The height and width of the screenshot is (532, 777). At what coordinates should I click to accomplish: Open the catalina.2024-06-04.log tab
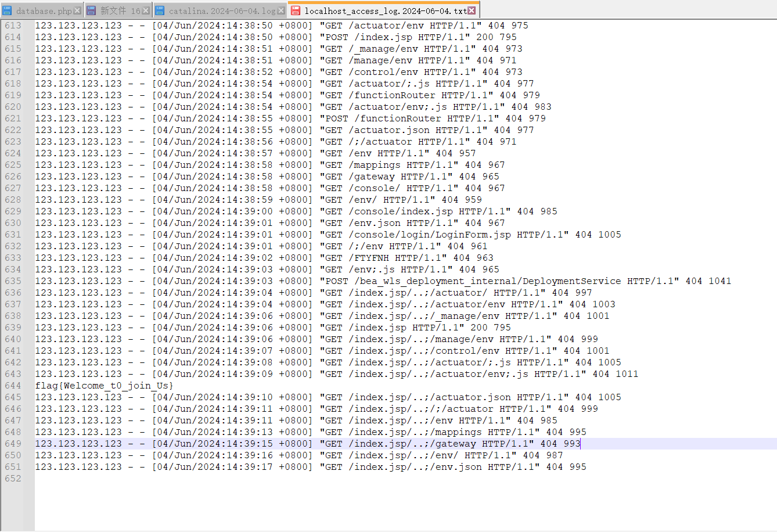coord(222,10)
